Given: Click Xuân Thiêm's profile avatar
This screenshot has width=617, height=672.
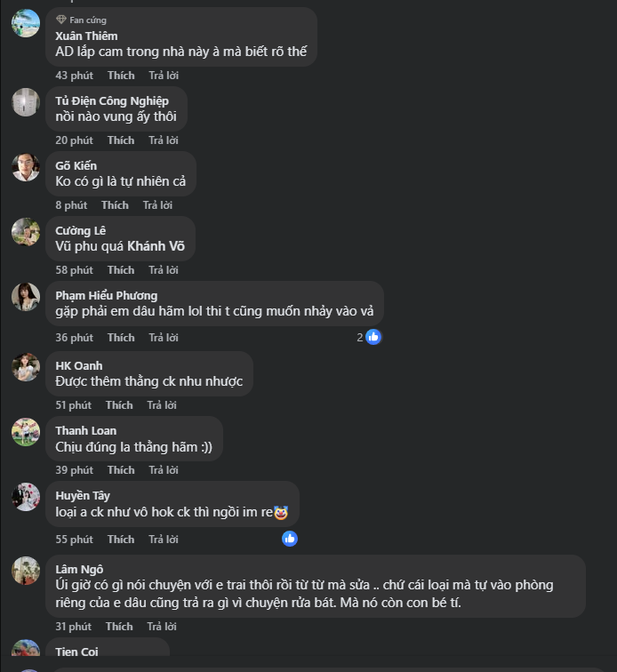Looking at the screenshot, I should point(26,23).
